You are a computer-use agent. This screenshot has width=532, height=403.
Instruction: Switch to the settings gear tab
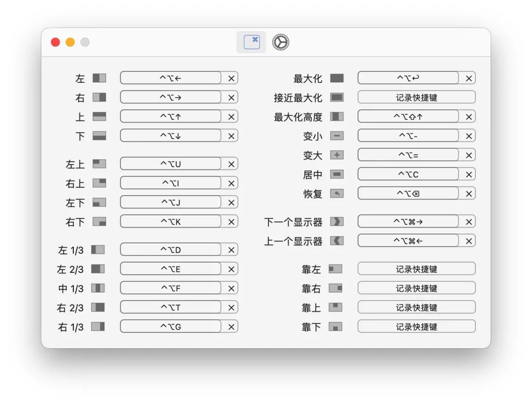tap(281, 42)
